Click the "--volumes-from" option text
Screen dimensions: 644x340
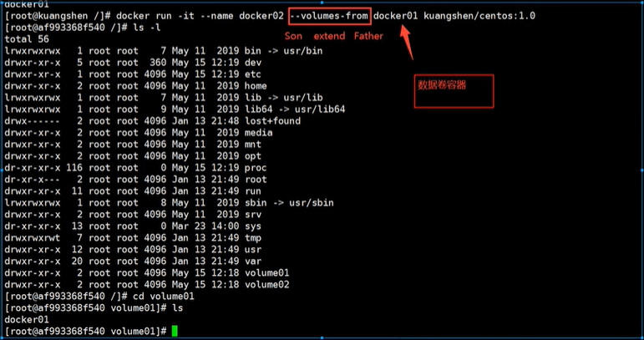(x=329, y=16)
